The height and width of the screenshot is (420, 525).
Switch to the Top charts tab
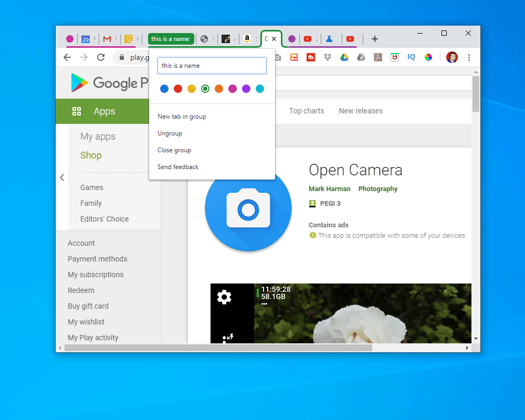(x=307, y=111)
